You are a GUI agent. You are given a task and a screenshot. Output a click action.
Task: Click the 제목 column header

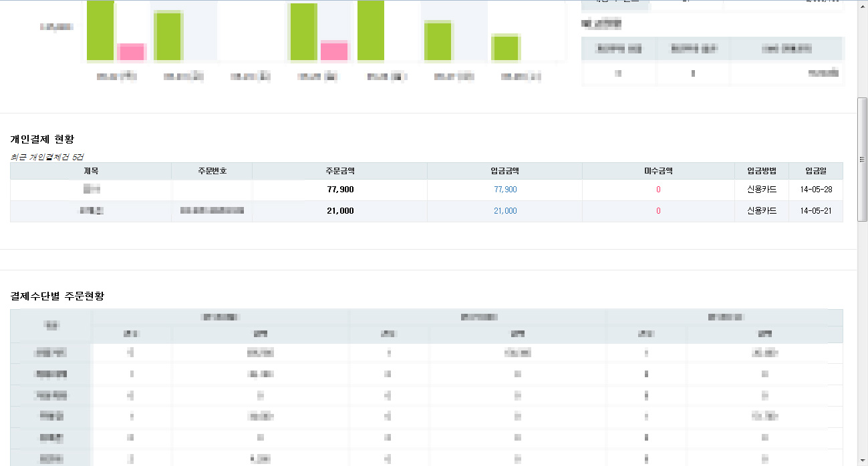click(91, 171)
